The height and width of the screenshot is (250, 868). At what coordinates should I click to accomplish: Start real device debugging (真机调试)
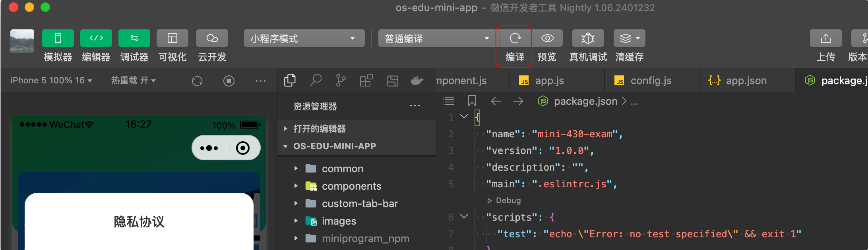[x=588, y=38]
